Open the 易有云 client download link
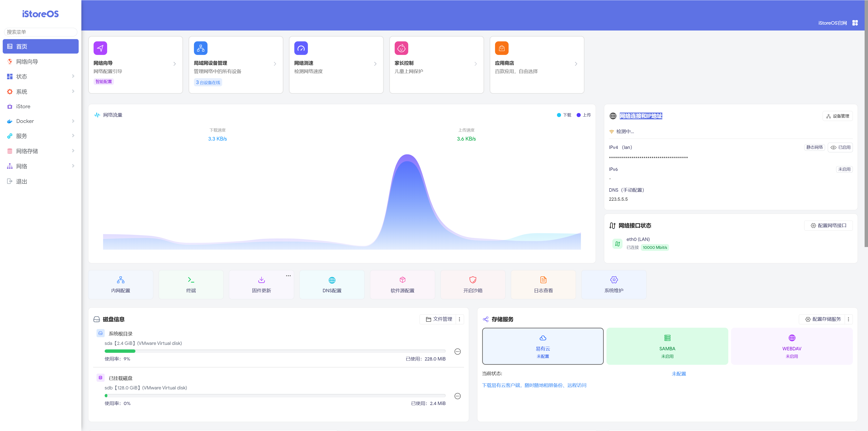The height and width of the screenshot is (431, 868). (x=534, y=385)
